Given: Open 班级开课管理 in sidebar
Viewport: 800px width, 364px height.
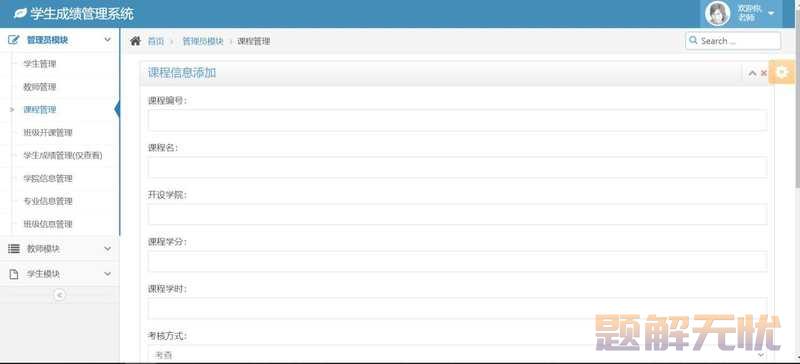Looking at the screenshot, I should 48,133.
